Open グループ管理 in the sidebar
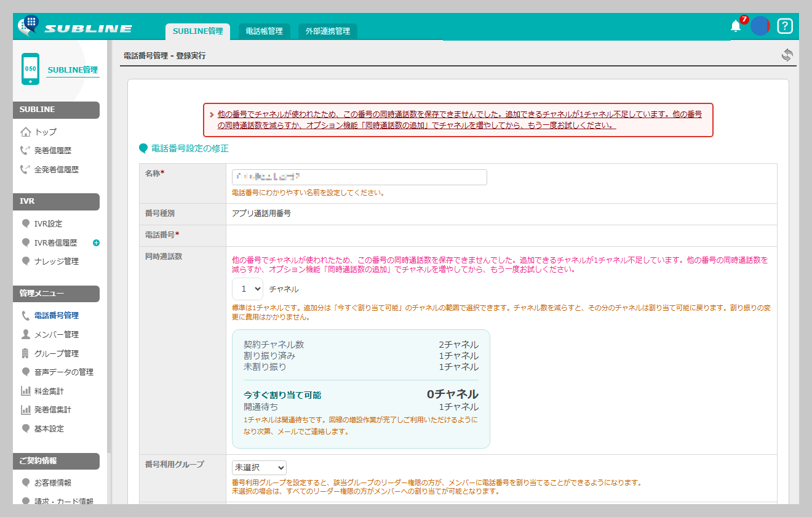Image resolution: width=812 pixels, height=517 pixels. click(x=57, y=353)
